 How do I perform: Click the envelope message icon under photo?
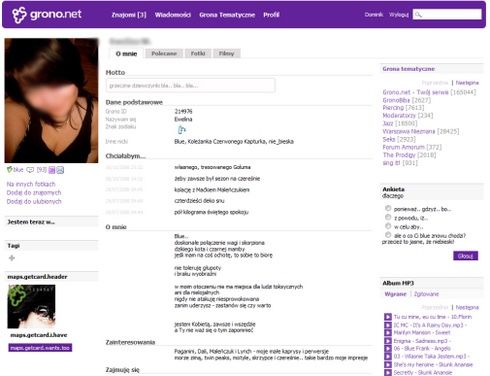[60, 170]
